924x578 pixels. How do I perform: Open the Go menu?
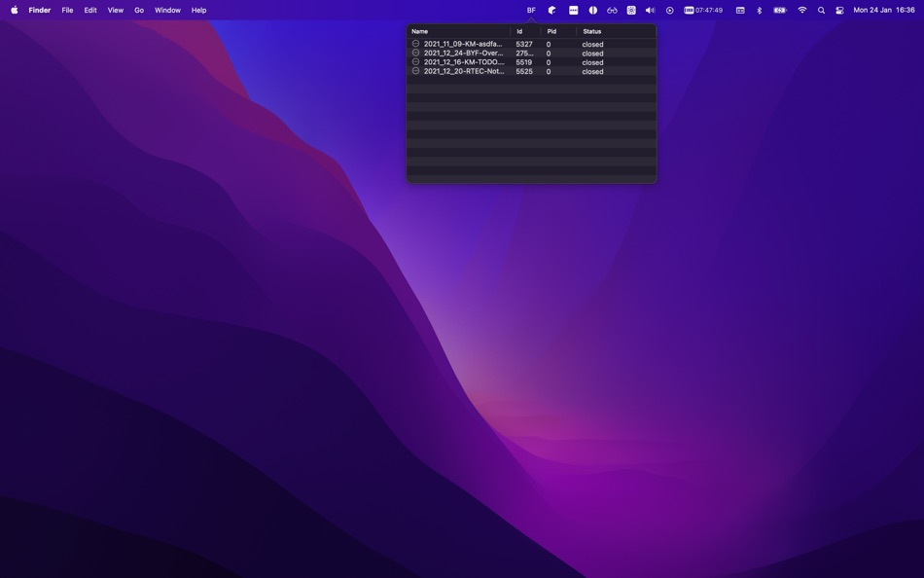(139, 10)
